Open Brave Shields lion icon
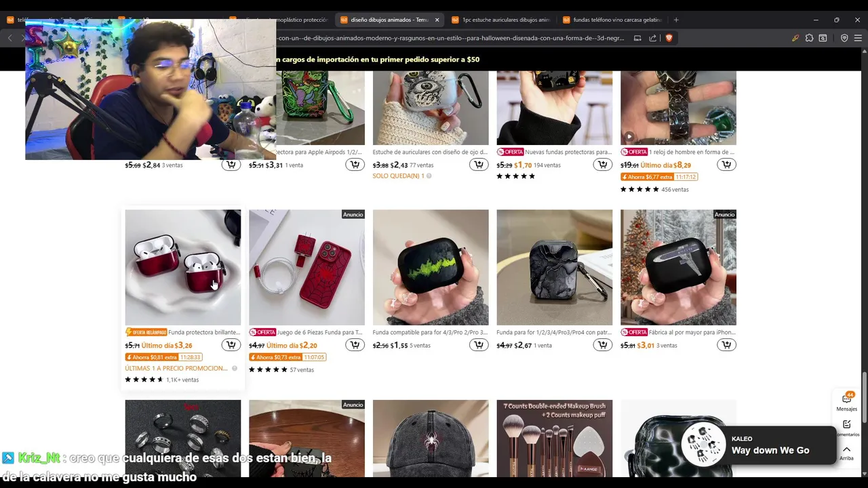Image resolution: width=868 pixels, height=488 pixels. tap(669, 38)
